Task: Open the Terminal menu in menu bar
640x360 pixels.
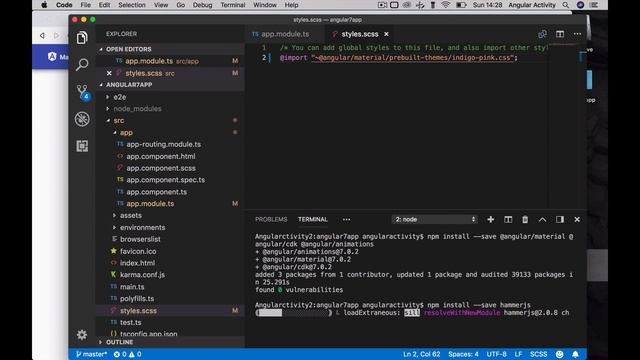Action: tap(233, 5)
